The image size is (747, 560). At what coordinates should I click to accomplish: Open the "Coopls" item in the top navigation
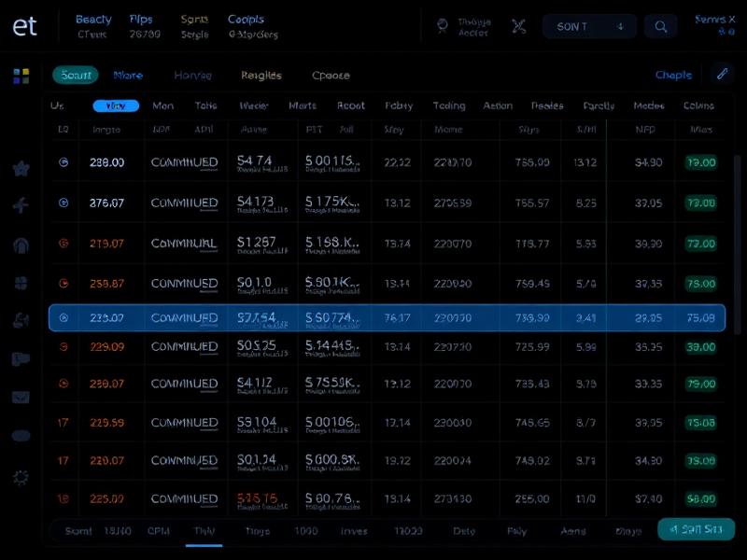tap(246, 20)
